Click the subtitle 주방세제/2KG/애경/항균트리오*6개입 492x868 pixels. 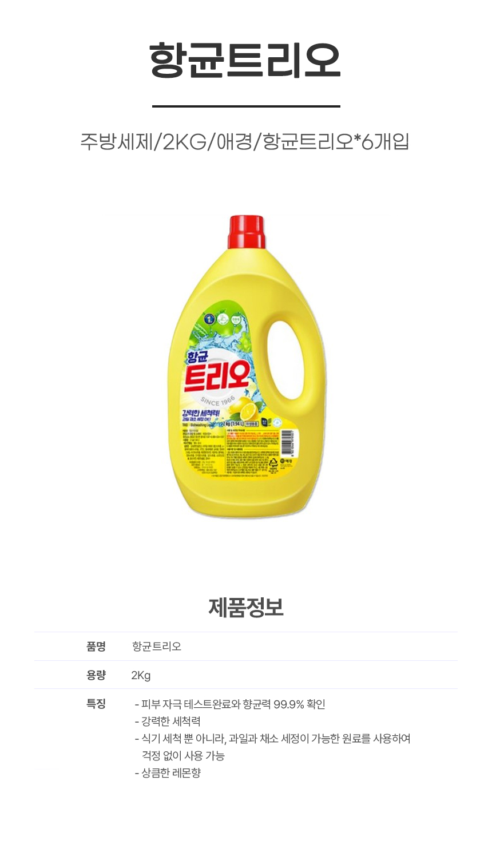[245, 141]
